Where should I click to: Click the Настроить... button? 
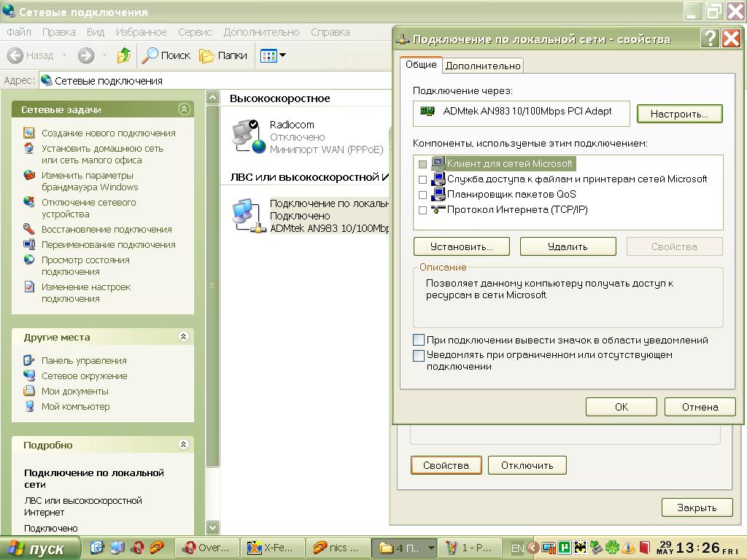[679, 114]
